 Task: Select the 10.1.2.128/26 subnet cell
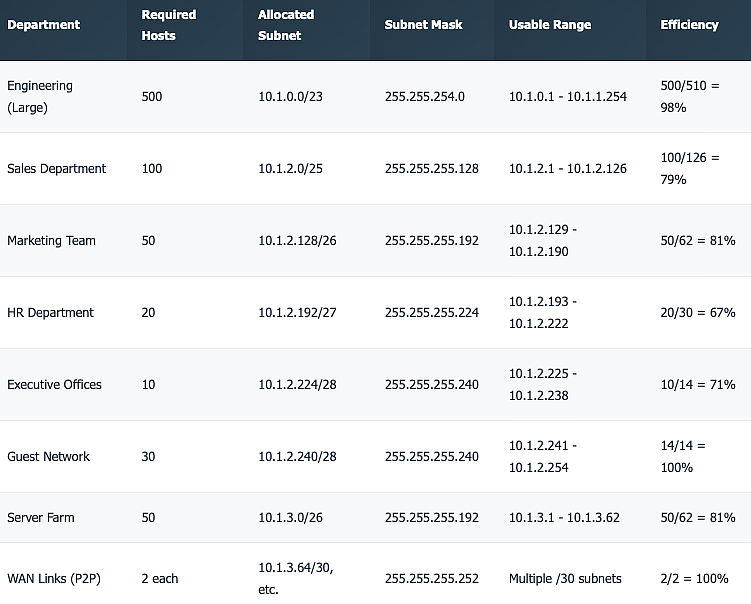[x=298, y=241]
